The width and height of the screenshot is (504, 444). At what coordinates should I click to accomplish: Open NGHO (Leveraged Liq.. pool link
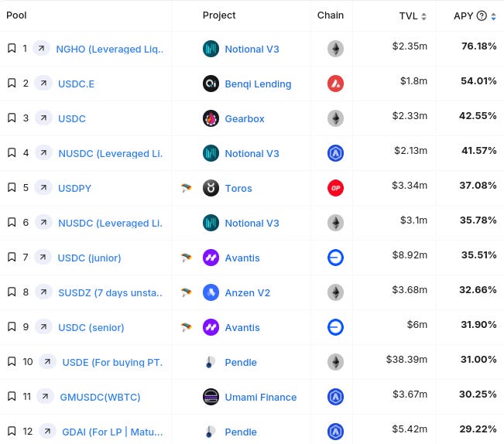click(110, 50)
